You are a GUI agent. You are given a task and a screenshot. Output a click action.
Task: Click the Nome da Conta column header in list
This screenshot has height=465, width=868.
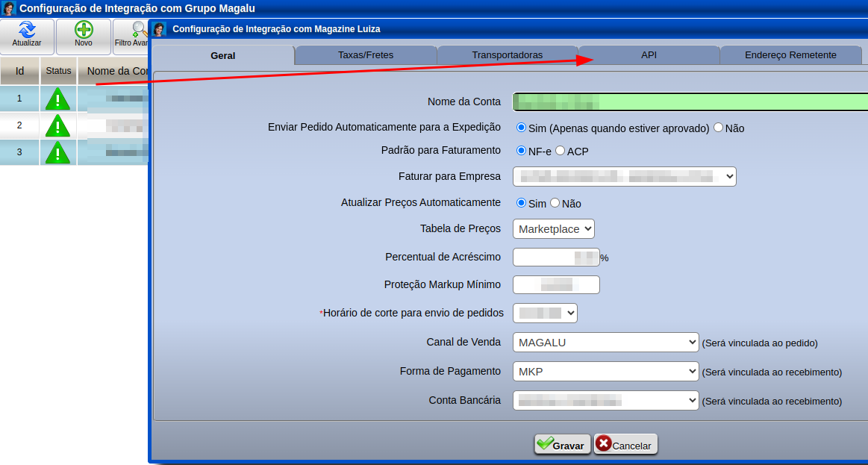click(x=113, y=71)
